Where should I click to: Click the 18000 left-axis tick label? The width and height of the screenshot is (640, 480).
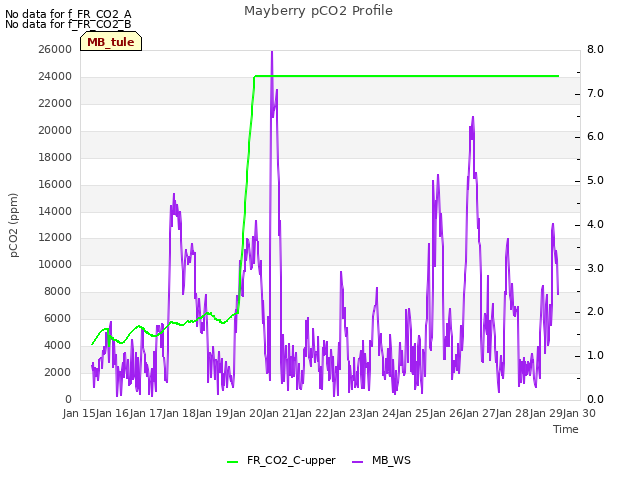[x=55, y=157]
